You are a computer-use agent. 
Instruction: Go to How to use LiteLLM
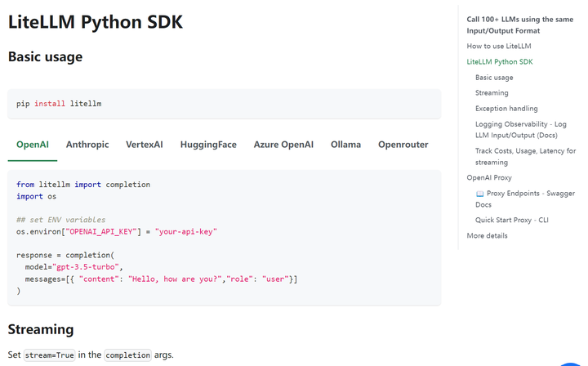(x=498, y=47)
